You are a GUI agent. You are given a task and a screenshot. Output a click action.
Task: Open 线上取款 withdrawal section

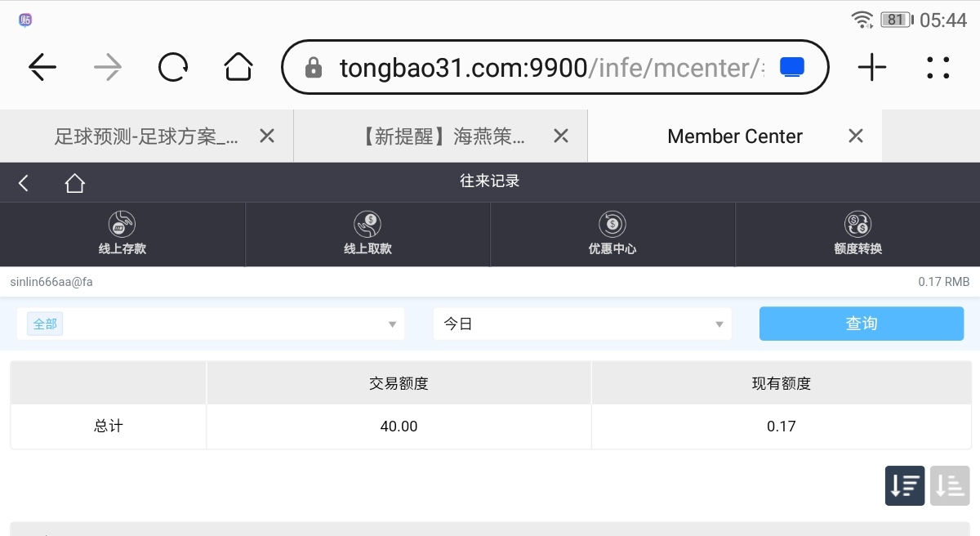[x=367, y=234]
